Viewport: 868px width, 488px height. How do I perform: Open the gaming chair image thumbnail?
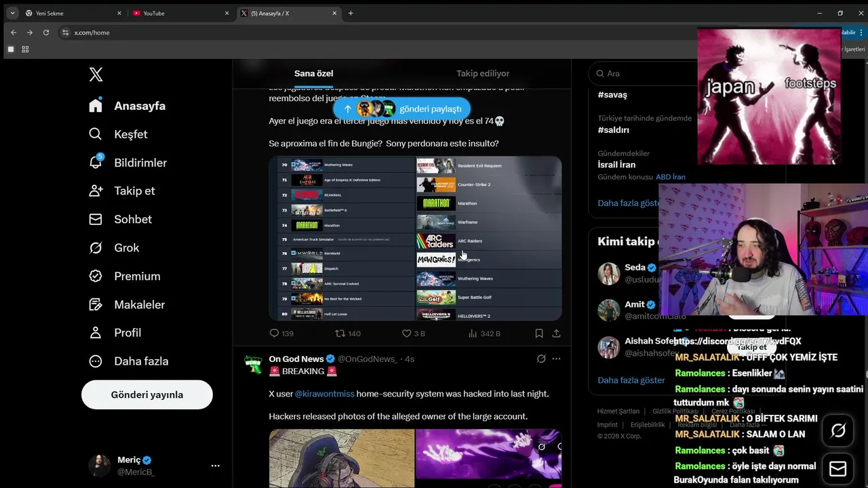tap(342, 458)
